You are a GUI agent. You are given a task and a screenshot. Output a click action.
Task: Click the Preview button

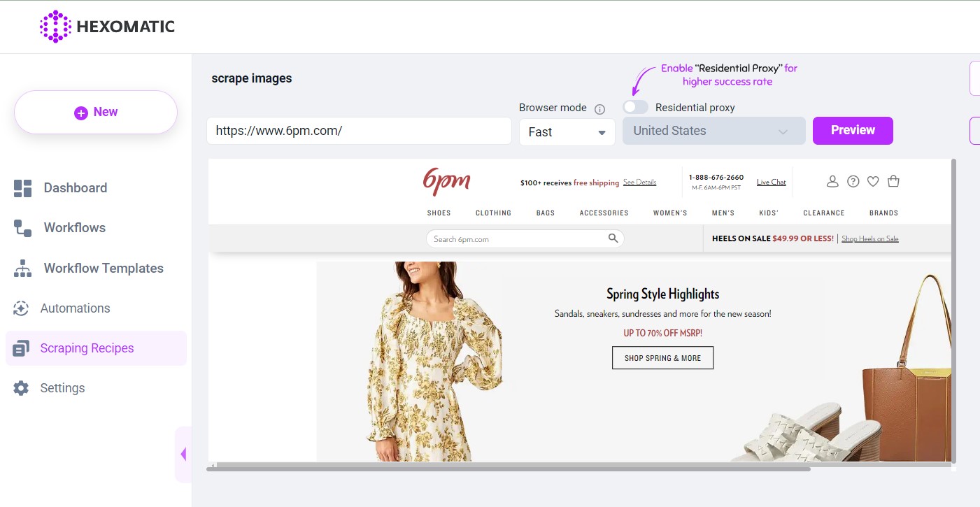853,130
